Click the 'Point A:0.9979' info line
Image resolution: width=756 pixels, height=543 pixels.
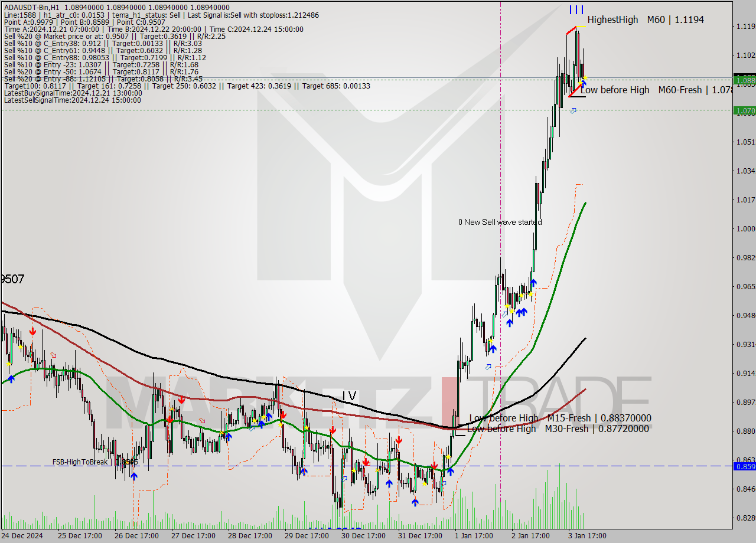[x=84, y=22]
